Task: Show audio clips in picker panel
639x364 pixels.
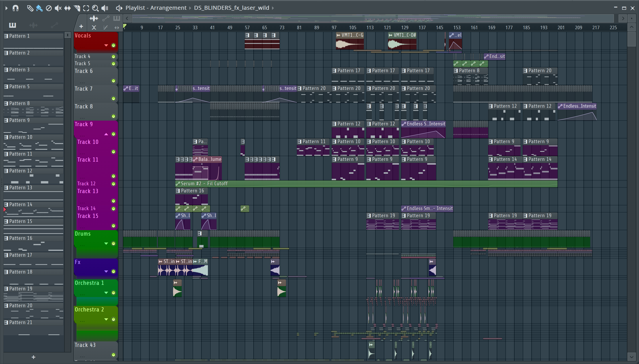Action: [33, 25]
